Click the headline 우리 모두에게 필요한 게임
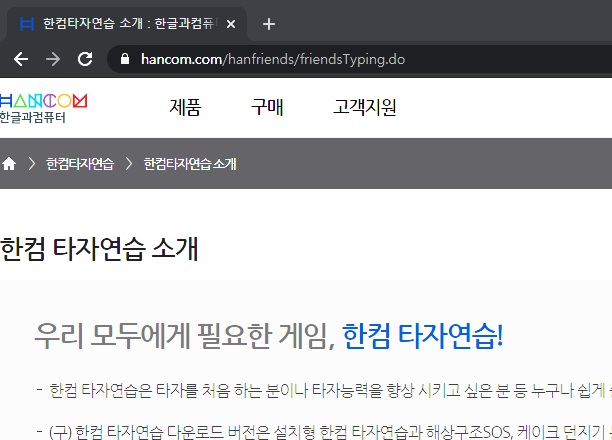Viewport: 612px width, 440px height. [185, 336]
